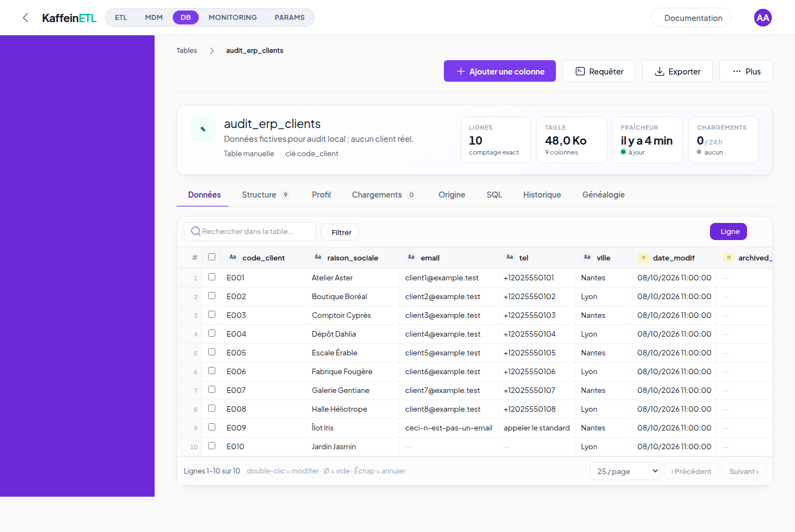The height and width of the screenshot is (532, 795).
Task: Click the Ajouter une colonne button
Action: [x=500, y=71]
